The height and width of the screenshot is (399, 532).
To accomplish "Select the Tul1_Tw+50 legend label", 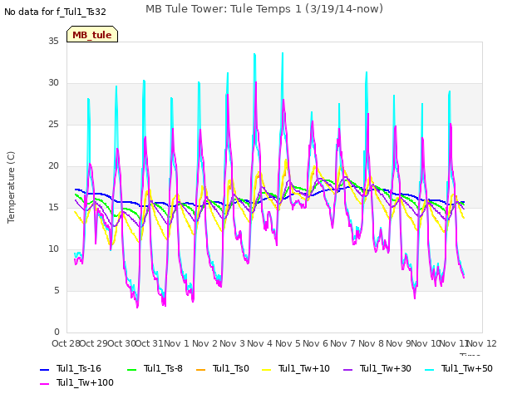I will click(467, 368).
